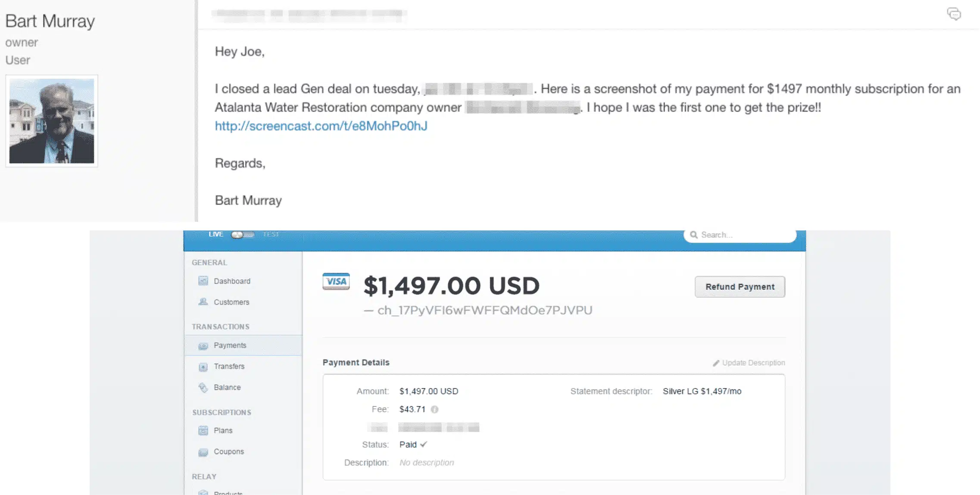Click into the Search field
The image size is (980, 495).
(740, 235)
